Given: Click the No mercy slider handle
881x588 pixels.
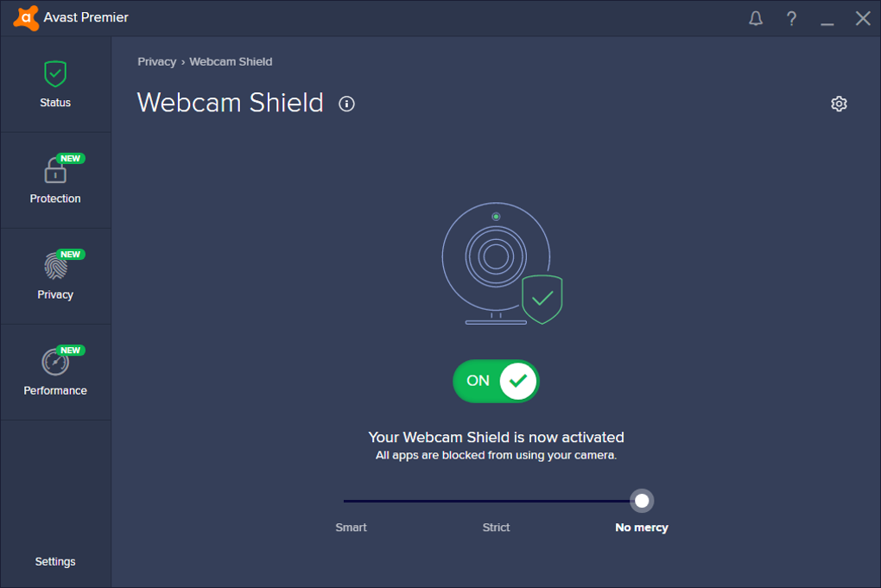Looking at the screenshot, I should tap(642, 501).
